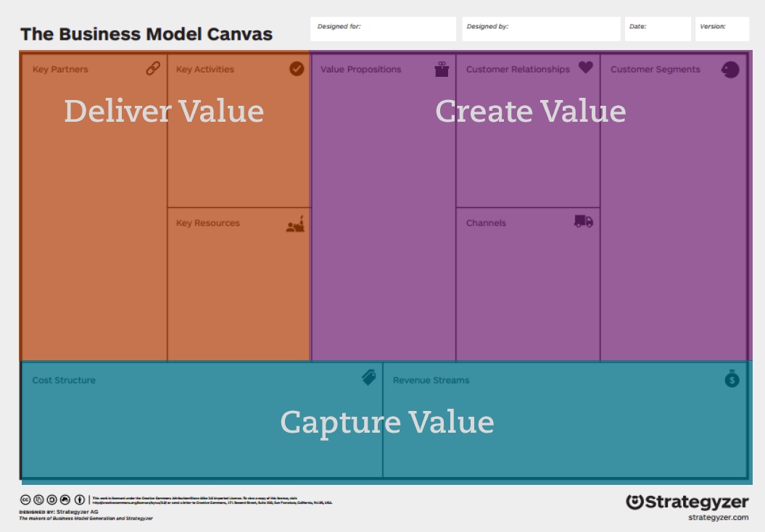Select the Channels label
The width and height of the screenshot is (765, 532).
click(486, 223)
